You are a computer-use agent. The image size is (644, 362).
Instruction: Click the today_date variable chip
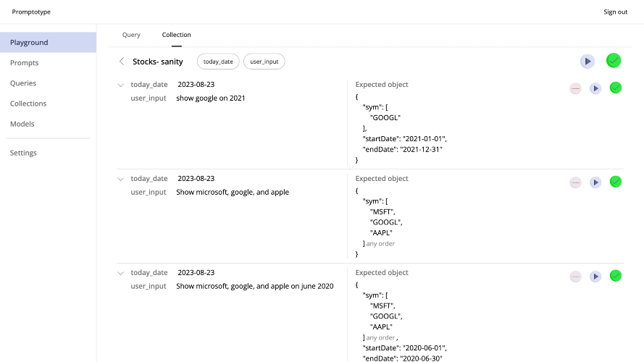coord(218,61)
